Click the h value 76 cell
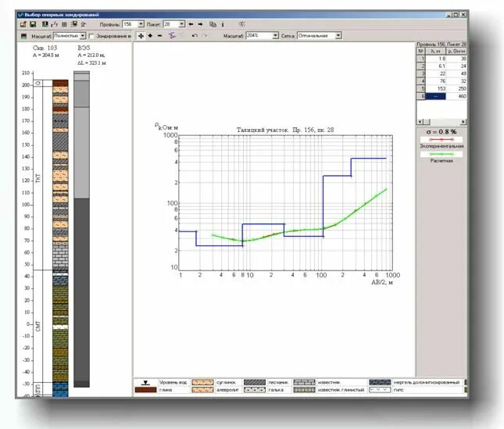The height and width of the screenshot is (429, 504). click(435, 81)
